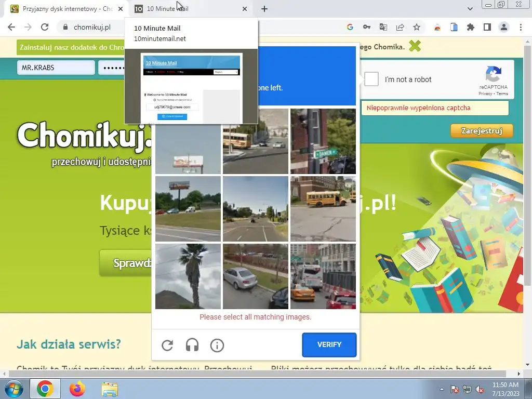Viewport: 532px width, 399px height.
Task: Open reCAPTCHA Terms link
Action: click(x=502, y=94)
